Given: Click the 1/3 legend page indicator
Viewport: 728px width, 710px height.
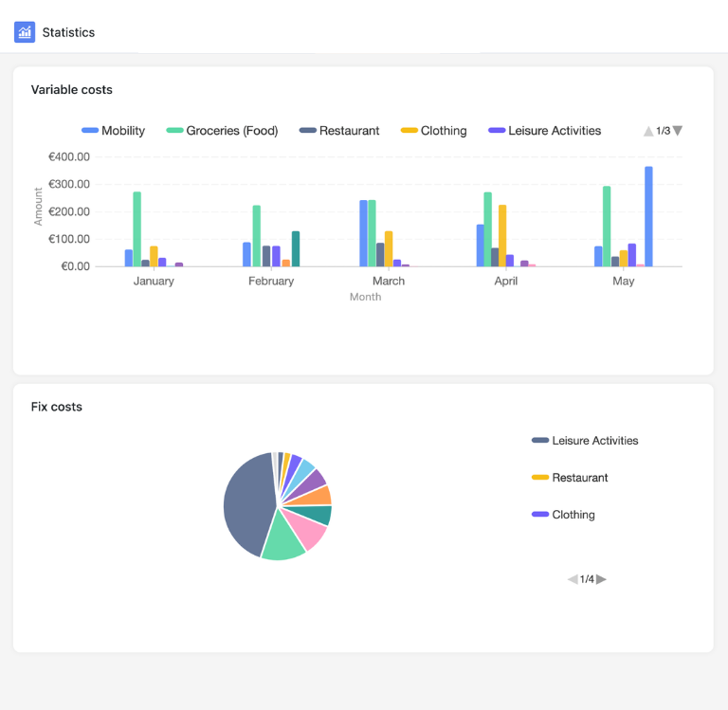Looking at the screenshot, I should [663, 131].
